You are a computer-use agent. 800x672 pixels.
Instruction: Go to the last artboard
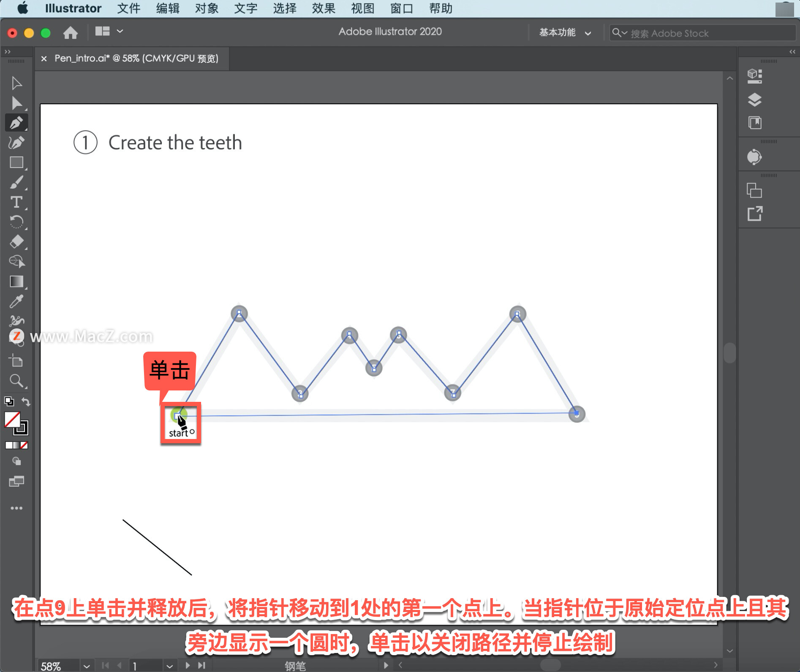tap(202, 666)
